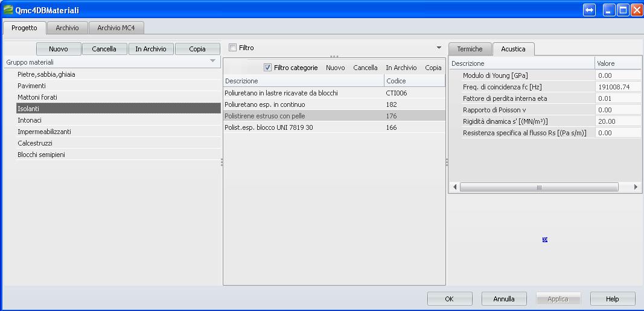This screenshot has width=644, height=311.
Task: Sort by the Codice column header
Action: 414,81
